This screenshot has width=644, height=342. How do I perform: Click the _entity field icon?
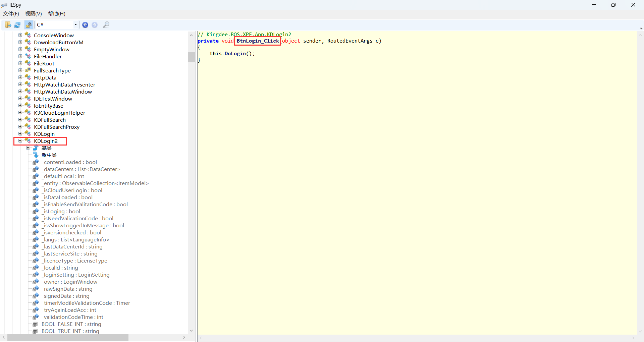point(36,183)
